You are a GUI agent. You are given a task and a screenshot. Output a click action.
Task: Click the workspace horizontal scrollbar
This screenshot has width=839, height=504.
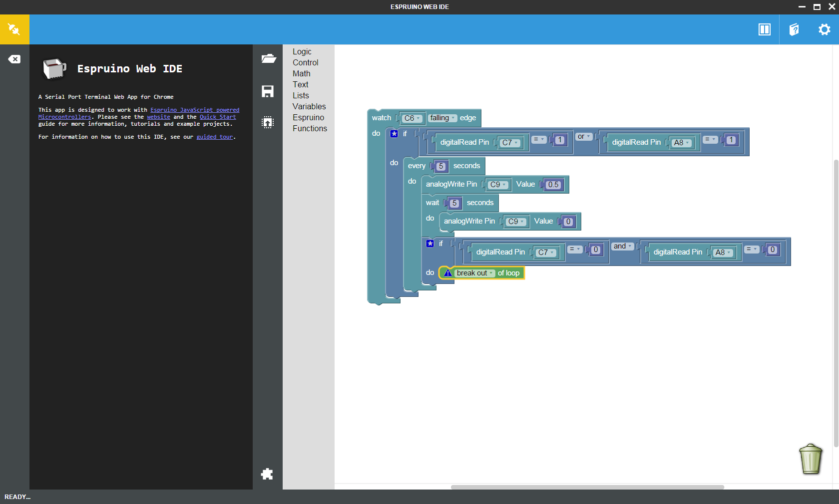(587, 487)
